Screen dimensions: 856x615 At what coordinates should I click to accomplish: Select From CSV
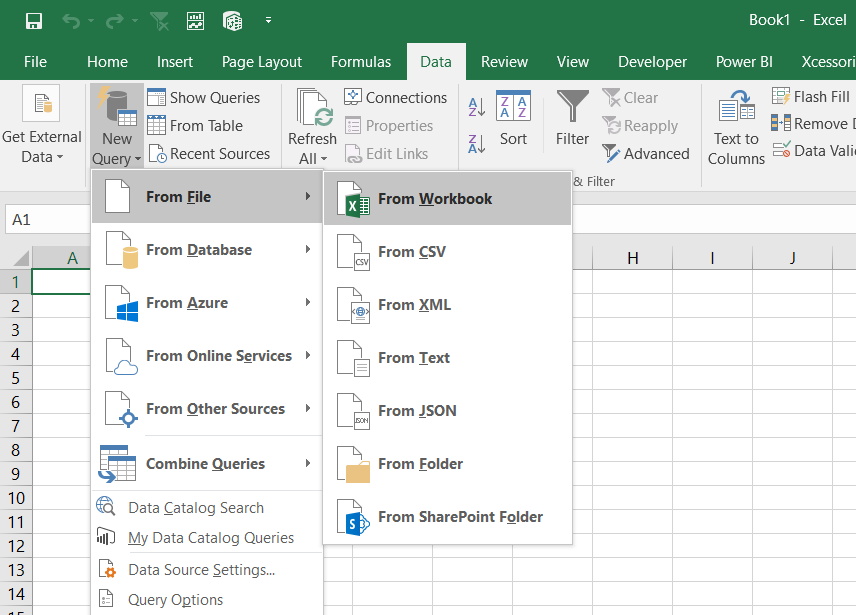pos(448,252)
